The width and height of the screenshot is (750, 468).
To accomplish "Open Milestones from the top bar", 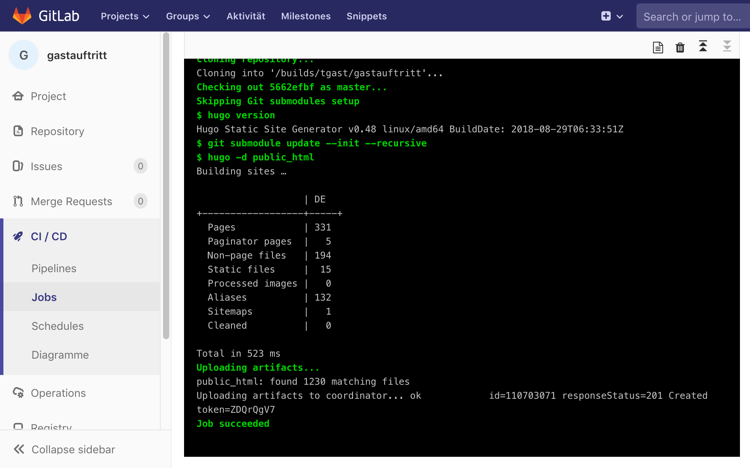I will [x=305, y=16].
